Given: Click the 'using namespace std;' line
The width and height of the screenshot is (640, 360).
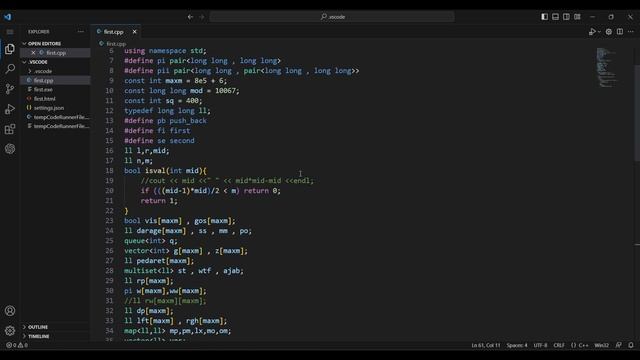Looking at the screenshot, I should [165, 51].
